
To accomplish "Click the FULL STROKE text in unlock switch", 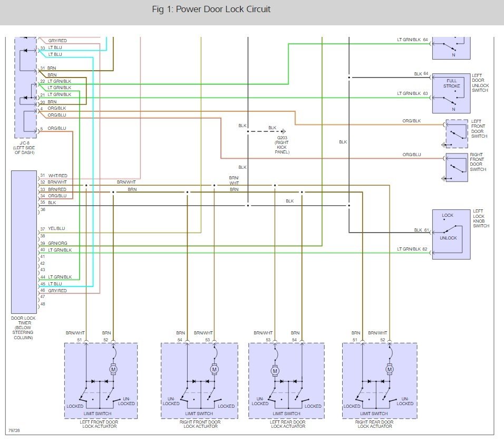I will coord(452,83).
